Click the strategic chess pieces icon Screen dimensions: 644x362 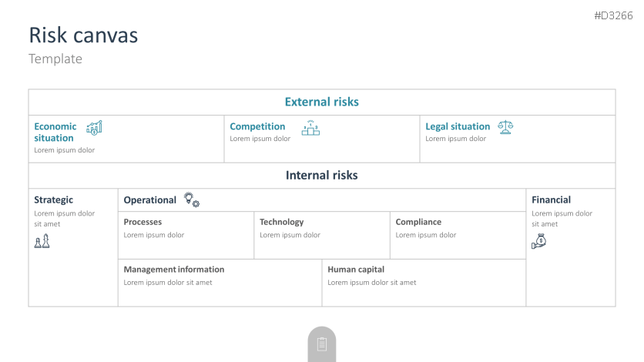tap(42, 242)
